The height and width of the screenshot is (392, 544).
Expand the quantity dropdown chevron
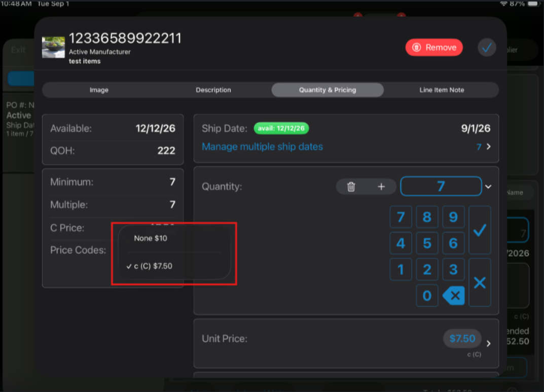pos(488,187)
